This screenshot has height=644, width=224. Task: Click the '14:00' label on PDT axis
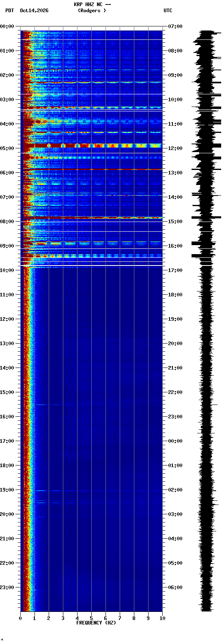[7, 368]
